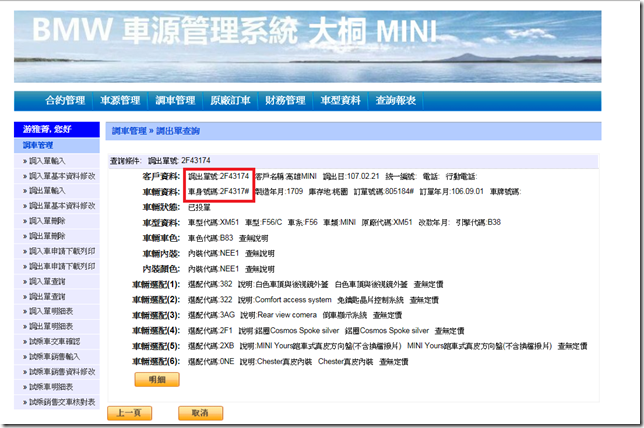Select 試乘車交車確認 in the sidebar
Screen dimensions: 644x428
click(55, 342)
